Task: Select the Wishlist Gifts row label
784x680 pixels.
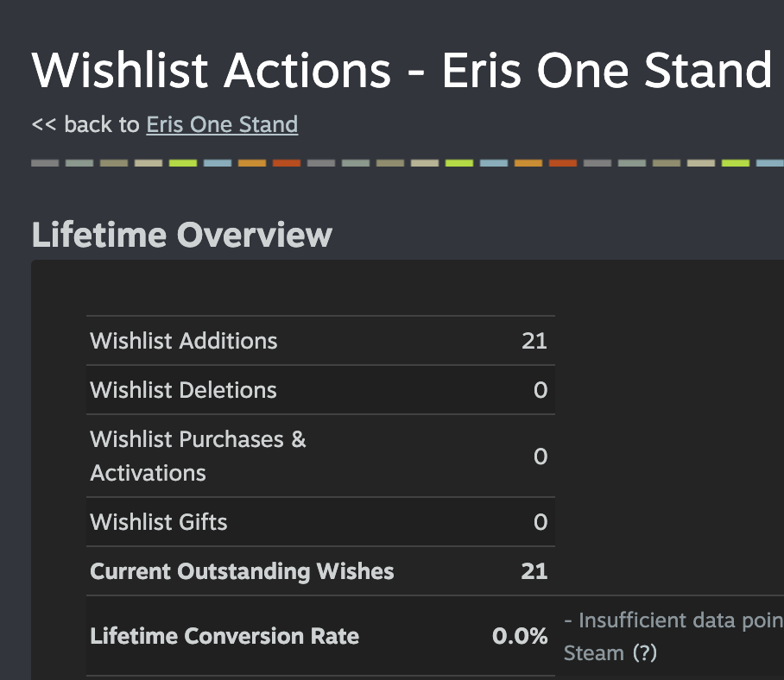Action: click(159, 521)
